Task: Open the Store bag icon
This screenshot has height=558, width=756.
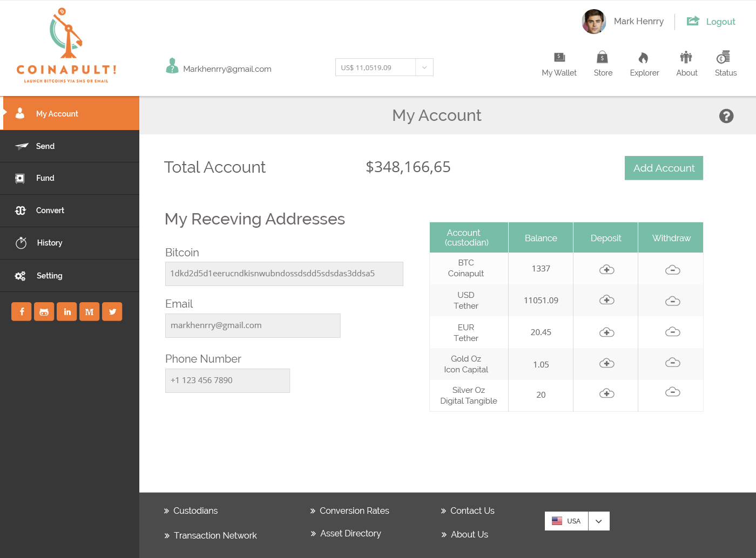Action: coord(603,57)
